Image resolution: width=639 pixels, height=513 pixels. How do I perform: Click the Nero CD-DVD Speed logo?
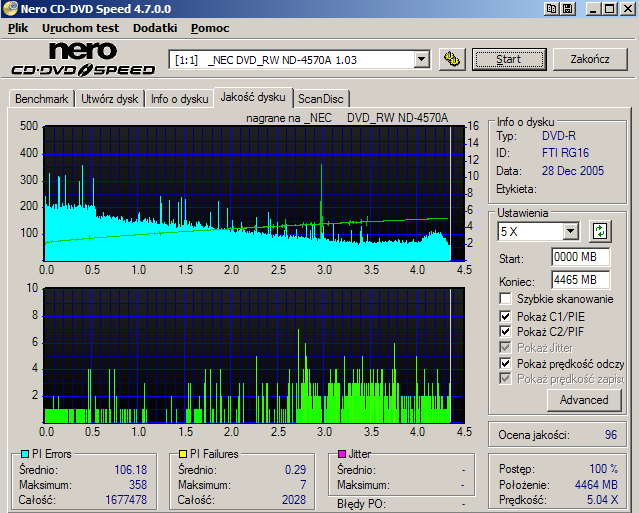click(83, 59)
